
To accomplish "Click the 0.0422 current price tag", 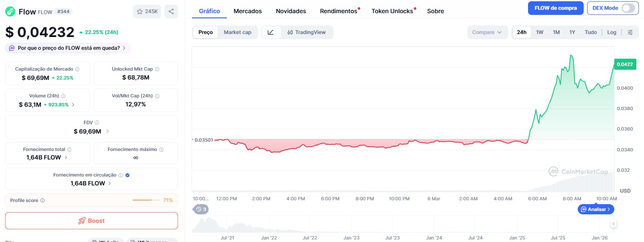I will [625, 64].
